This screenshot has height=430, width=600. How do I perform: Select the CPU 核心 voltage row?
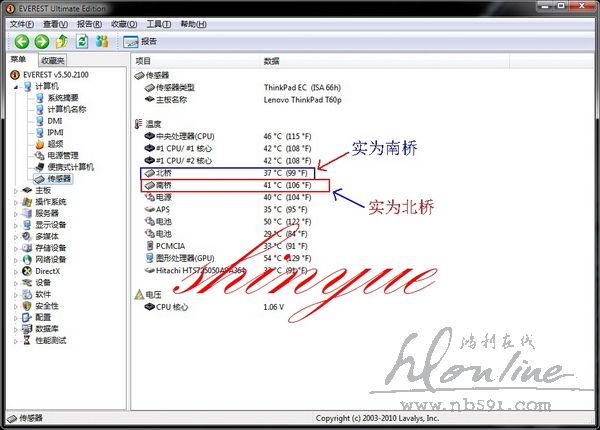pyautogui.click(x=215, y=307)
